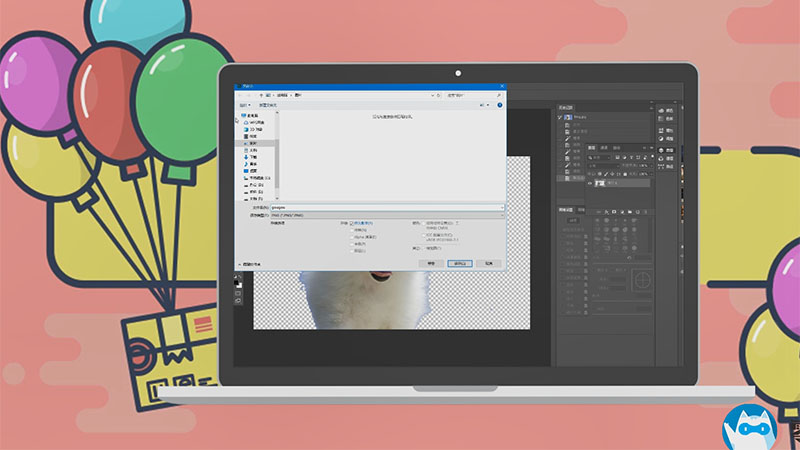800x450 pixels.
Task: Toggle visibility eye of the layer
Action: (589, 184)
